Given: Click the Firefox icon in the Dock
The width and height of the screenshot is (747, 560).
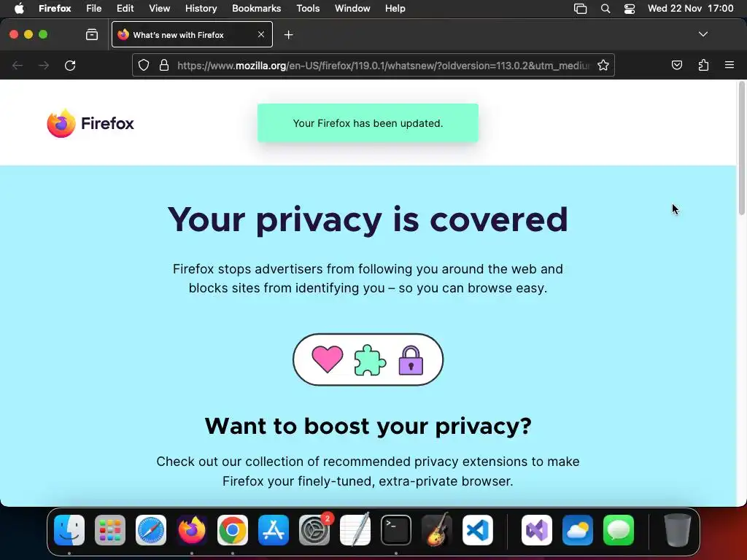Looking at the screenshot, I should point(192,530).
